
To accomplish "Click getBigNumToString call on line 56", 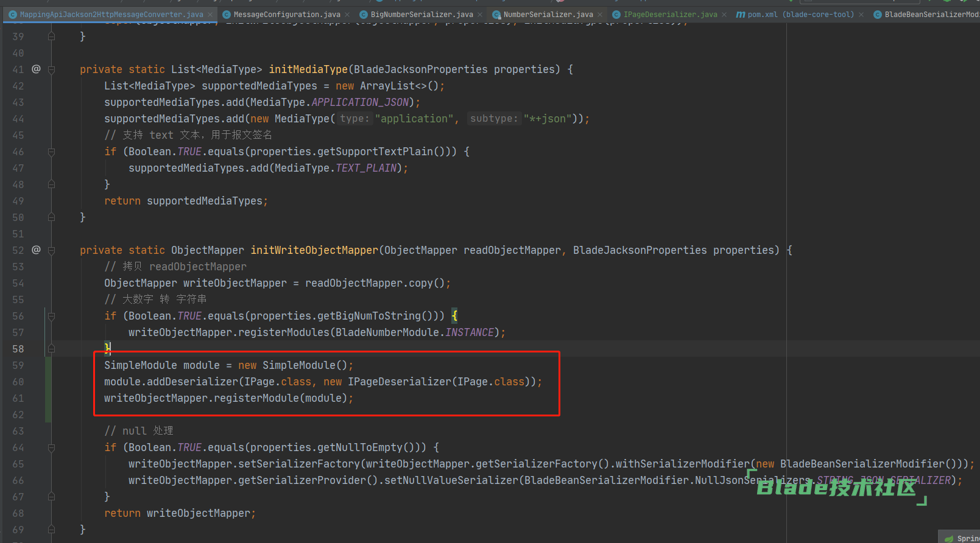I will pyautogui.click(x=369, y=316).
